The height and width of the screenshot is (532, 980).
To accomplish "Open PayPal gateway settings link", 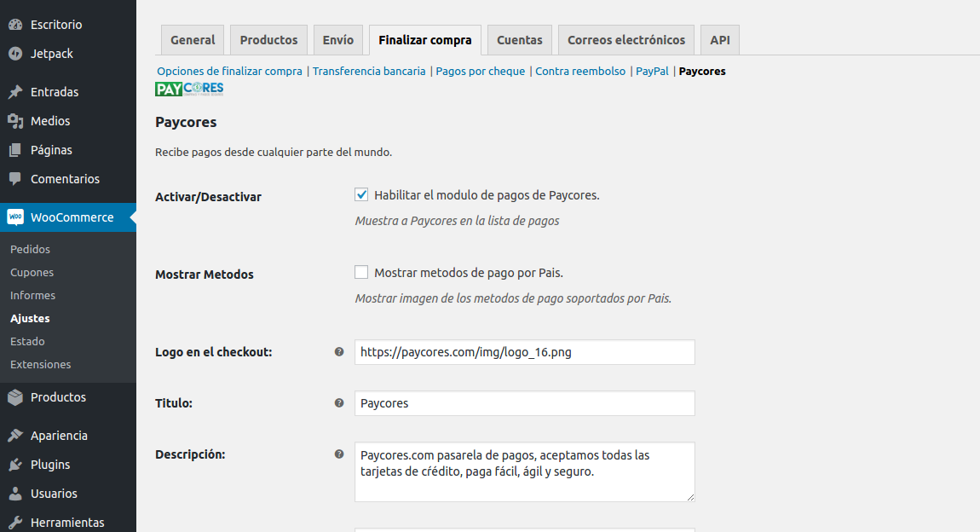I will coord(652,72).
